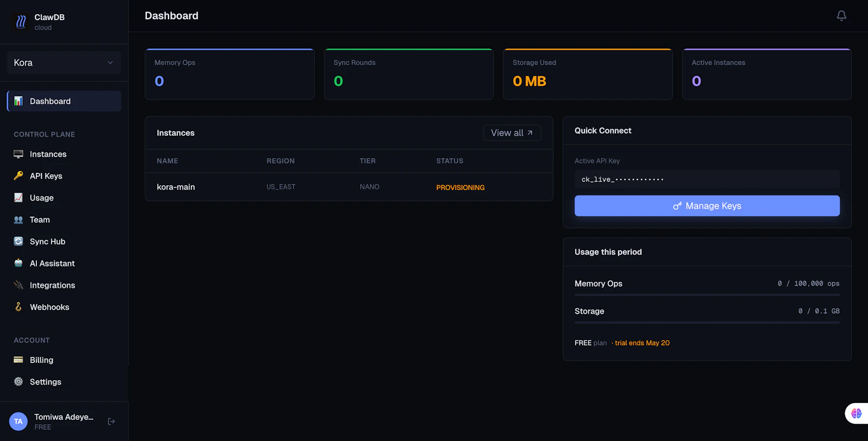Click the Dashboard chart icon in sidebar
This screenshot has height=441, width=868.
[18, 101]
